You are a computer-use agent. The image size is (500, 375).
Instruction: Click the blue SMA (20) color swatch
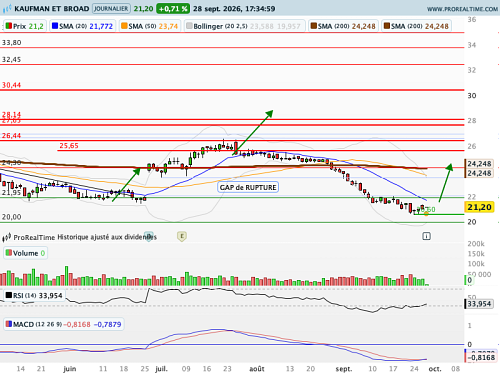pyautogui.click(x=55, y=26)
